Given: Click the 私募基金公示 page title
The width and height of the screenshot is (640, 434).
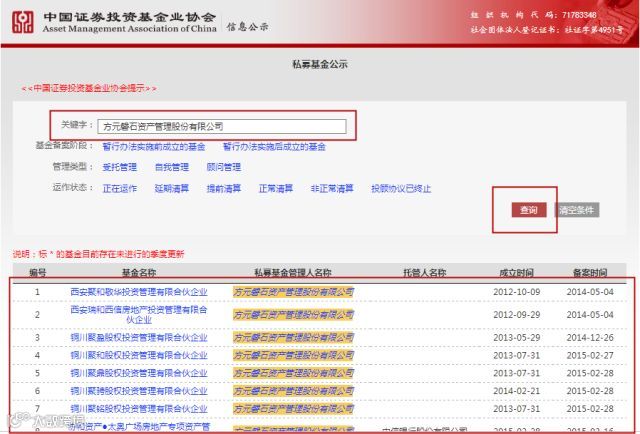Looking at the screenshot, I should 320,64.
